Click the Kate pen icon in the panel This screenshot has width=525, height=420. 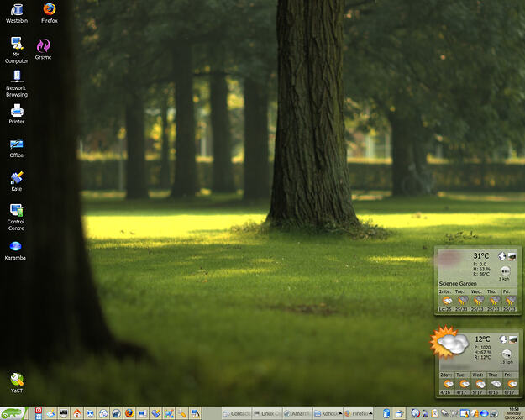tap(155, 413)
